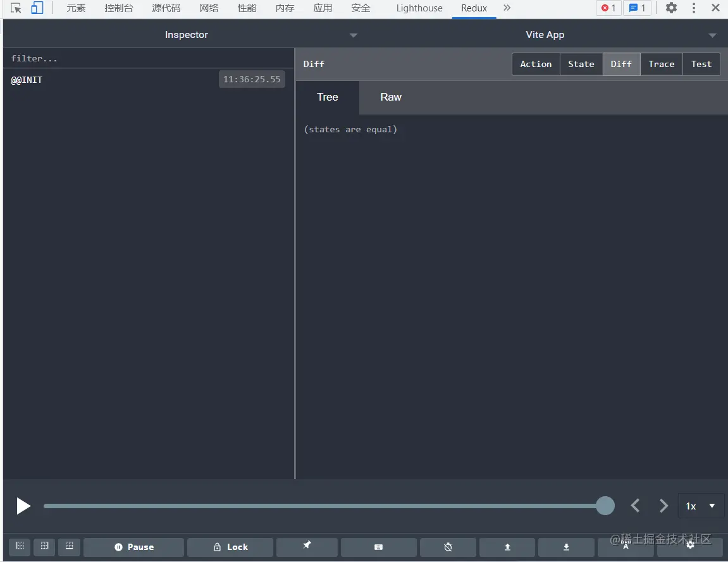Select the Diff view button
The image size is (728, 562).
coord(621,64)
